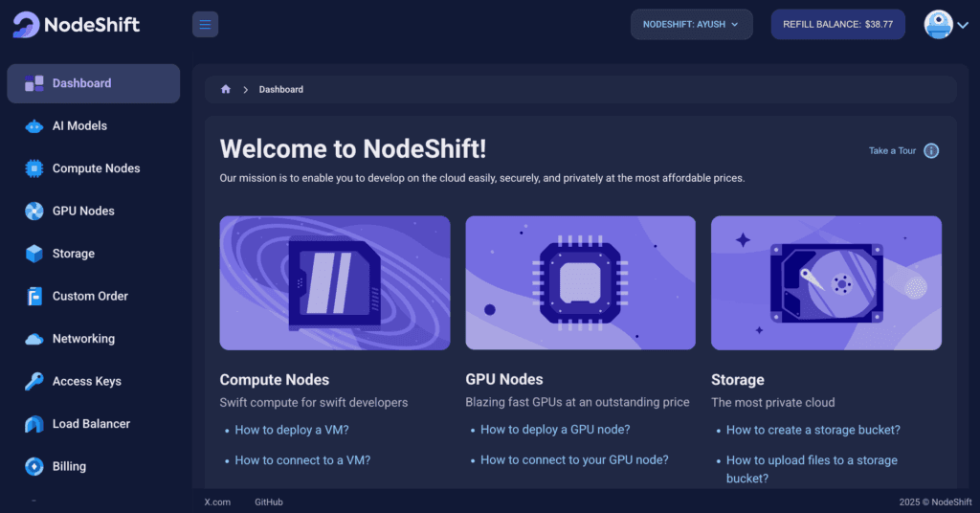This screenshot has width=980, height=513.
Task: Click the home icon in breadcrumb
Action: (226, 89)
